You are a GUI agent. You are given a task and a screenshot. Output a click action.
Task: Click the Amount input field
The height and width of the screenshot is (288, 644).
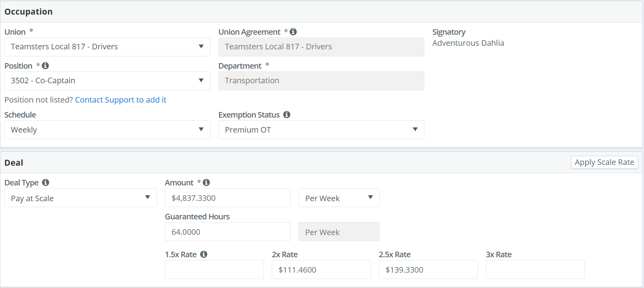click(x=228, y=198)
